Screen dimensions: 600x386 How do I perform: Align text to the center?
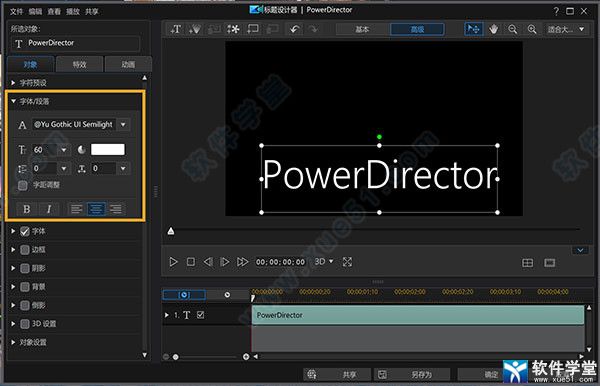point(96,209)
